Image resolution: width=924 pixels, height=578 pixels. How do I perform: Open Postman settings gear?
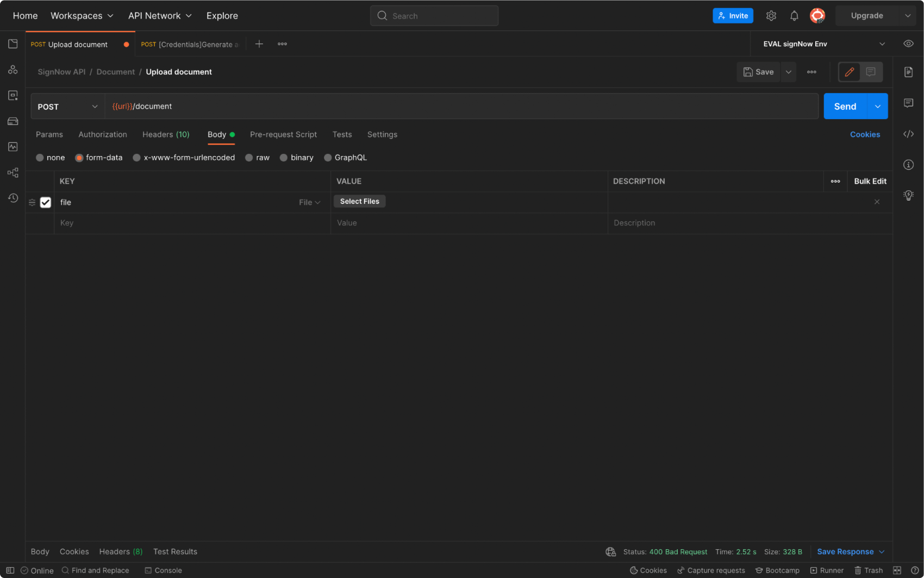(771, 15)
